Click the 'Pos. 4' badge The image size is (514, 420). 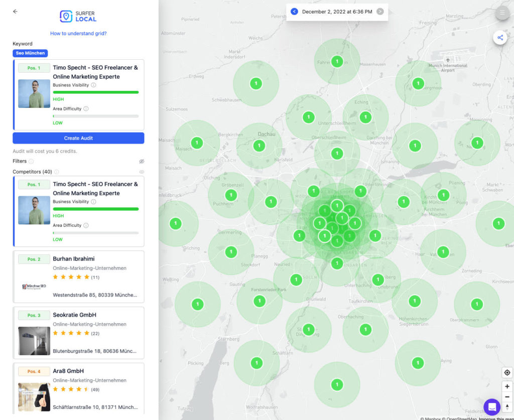[x=34, y=371]
